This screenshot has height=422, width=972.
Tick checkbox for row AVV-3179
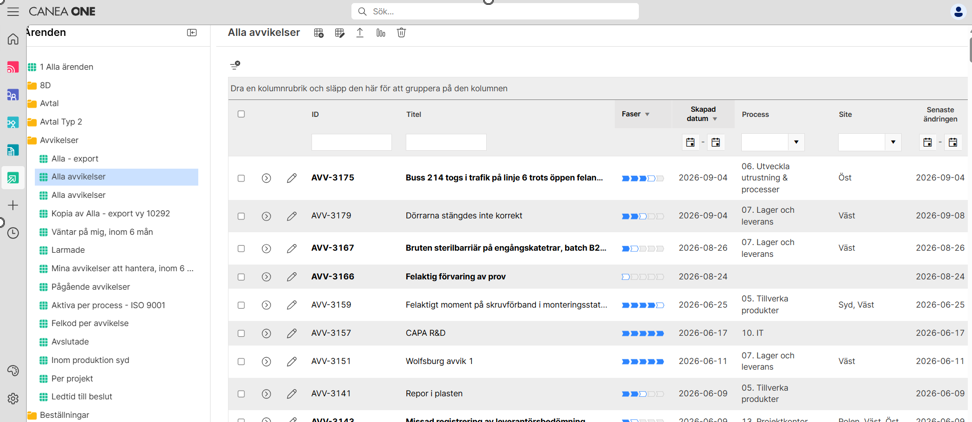pyautogui.click(x=241, y=216)
